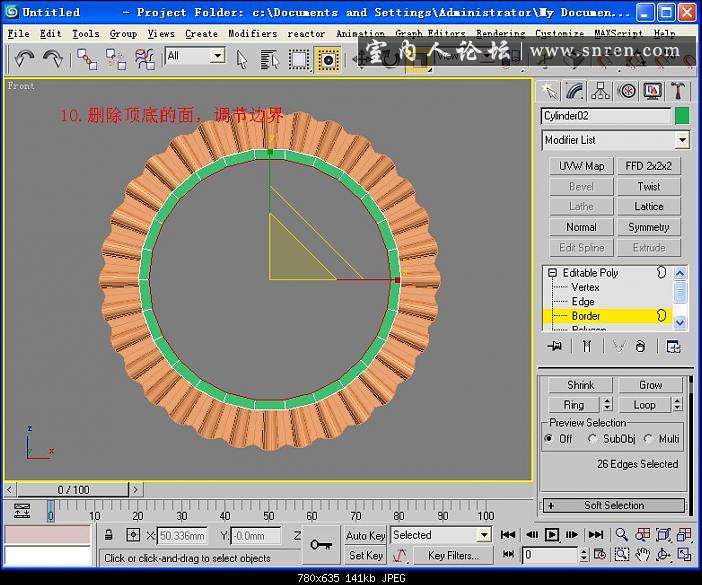Click the Zoom All viewport tool

642,534
